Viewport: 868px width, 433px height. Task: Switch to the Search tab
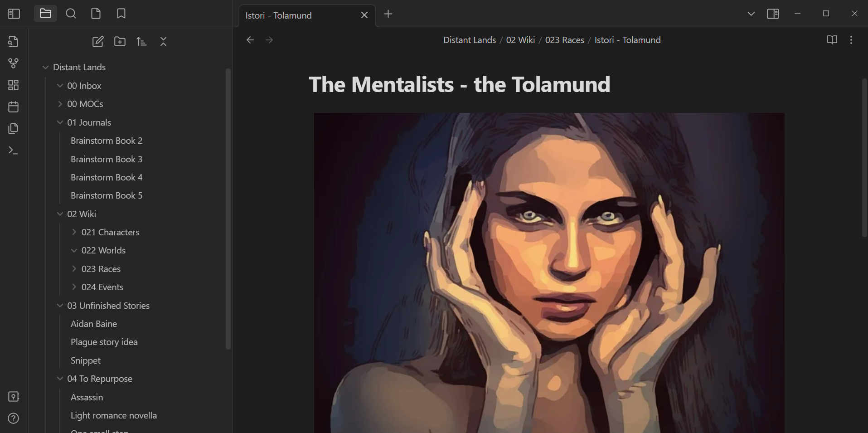point(71,14)
